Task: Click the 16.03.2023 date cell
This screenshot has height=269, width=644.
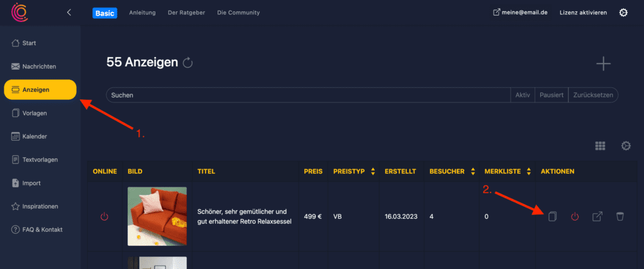Action: (x=401, y=216)
